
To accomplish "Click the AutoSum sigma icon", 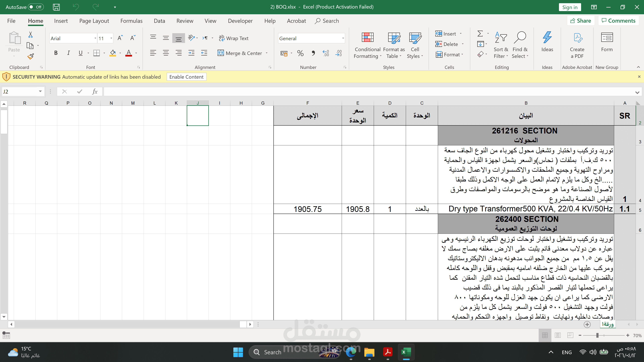I will pyautogui.click(x=480, y=34).
